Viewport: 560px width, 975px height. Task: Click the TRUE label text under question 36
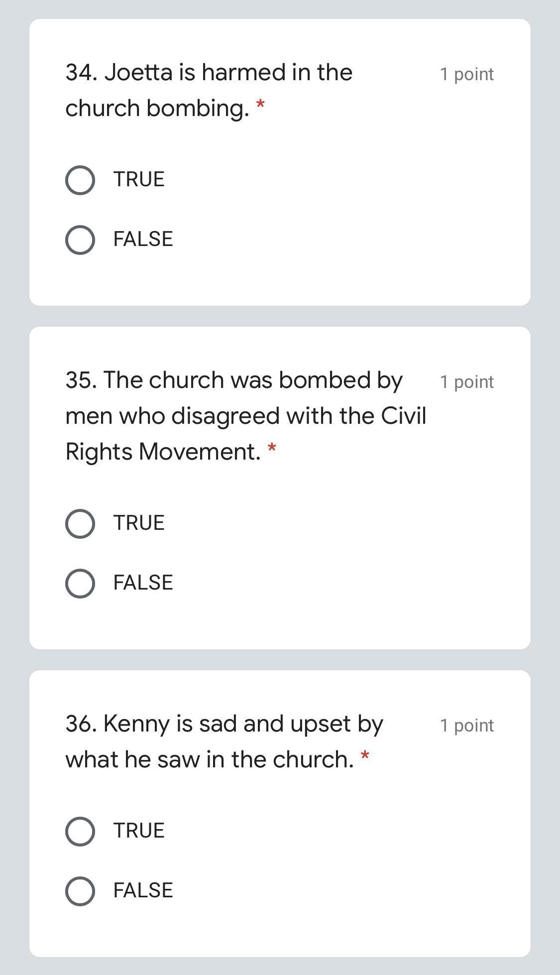(139, 831)
